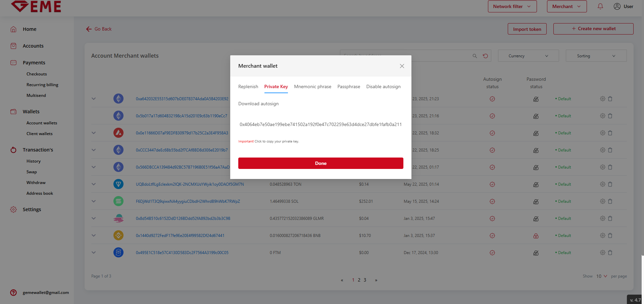Click the user profile icon
Image resolution: width=644 pixels, height=304 pixels.
pos(617,6)
